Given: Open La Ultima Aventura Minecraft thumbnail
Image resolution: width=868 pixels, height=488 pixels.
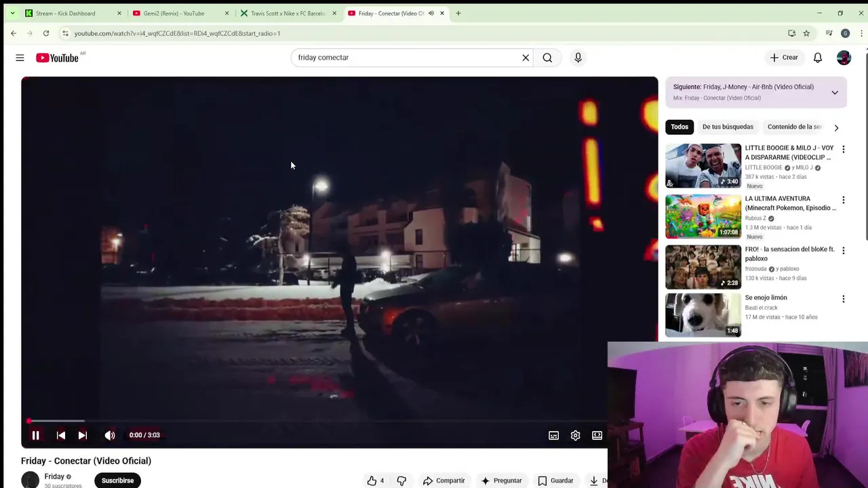Looking at the screenshot, I should coord(703,216).
